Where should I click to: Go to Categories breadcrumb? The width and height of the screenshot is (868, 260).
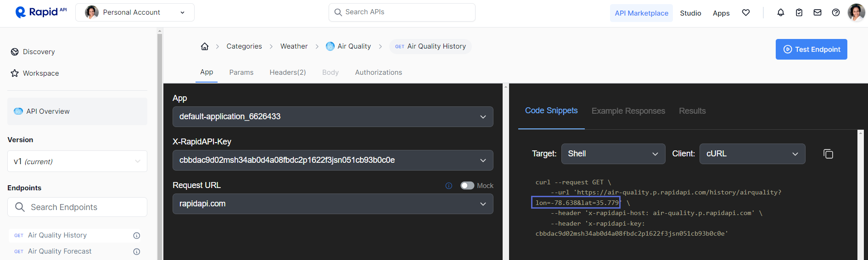[x=244, y=46]
